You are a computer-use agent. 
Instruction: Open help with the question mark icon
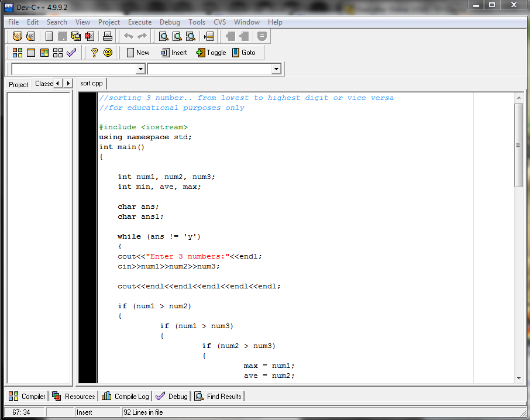(x=94, y=53)
